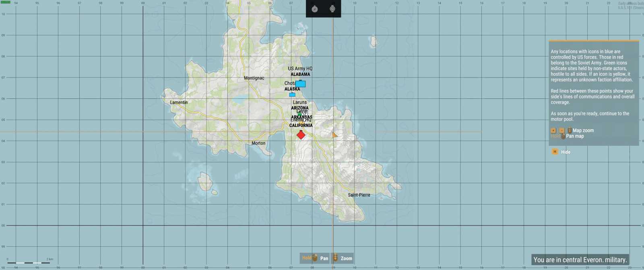The width and height of the screenshot is (644, 270).
Task: Click the orange player position arrow marker
Action: [334, 135]
